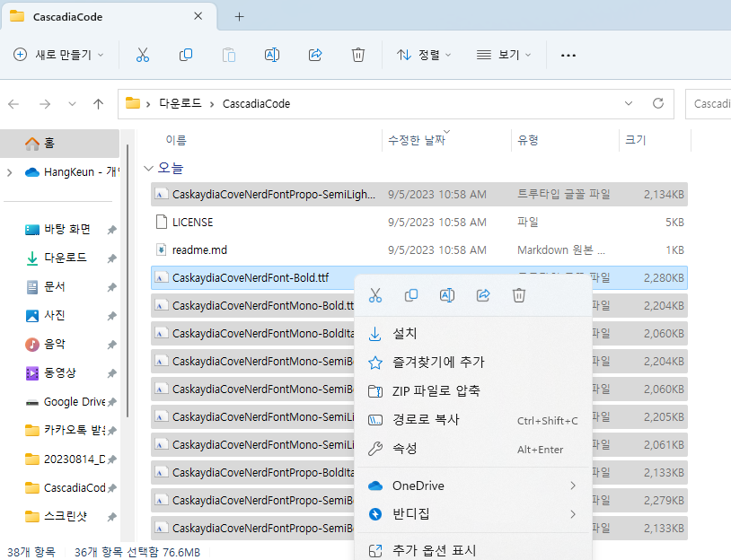
Task: Go up one folder level
Action: [x=98, y=104]
